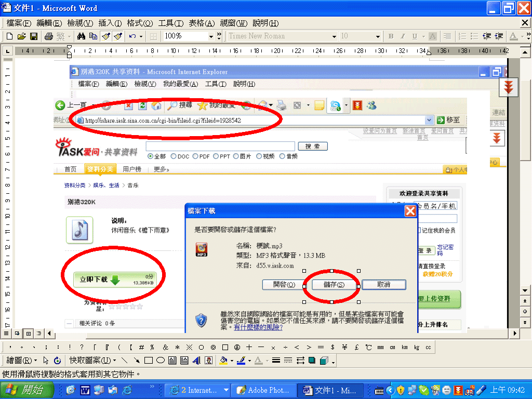Toggle Bold formatting

coord(391,36)
